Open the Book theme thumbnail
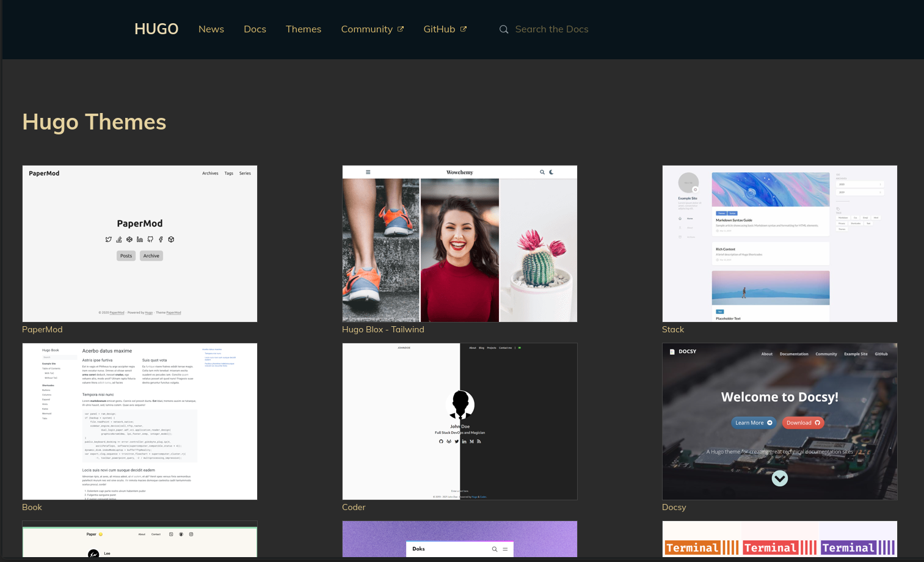Viewport: 924px width, 562px height. (140, 421)
